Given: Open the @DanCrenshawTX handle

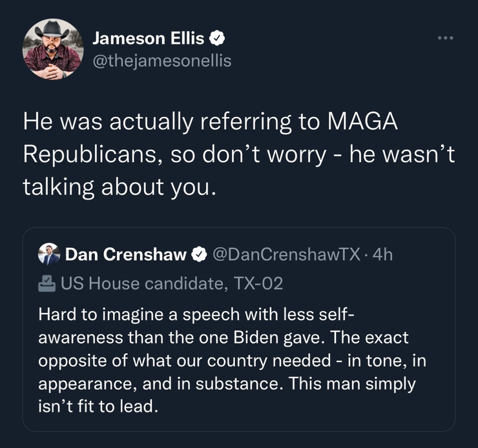Looking at the screenshot, I should pyautogui.click(x=284, y=255).
